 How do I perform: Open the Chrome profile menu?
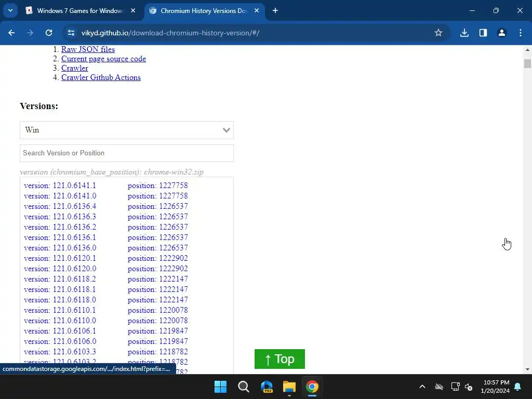tap(501, 33)
